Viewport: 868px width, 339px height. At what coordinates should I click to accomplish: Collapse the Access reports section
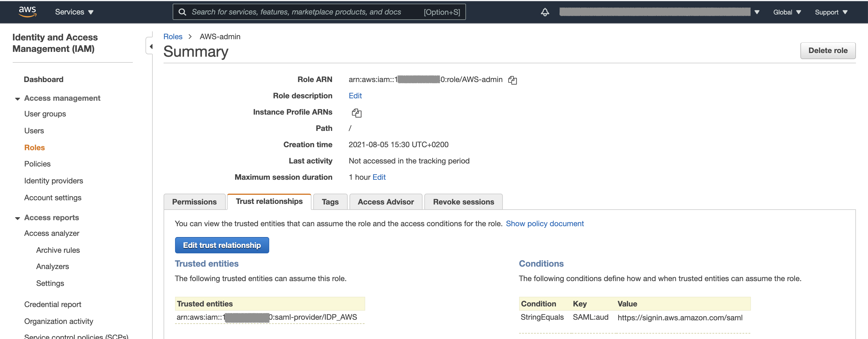point(18,218)
